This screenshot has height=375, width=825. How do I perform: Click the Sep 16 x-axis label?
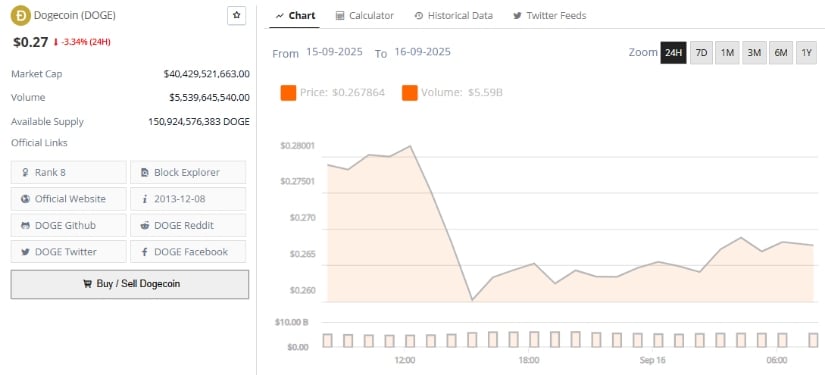[652, 360]
